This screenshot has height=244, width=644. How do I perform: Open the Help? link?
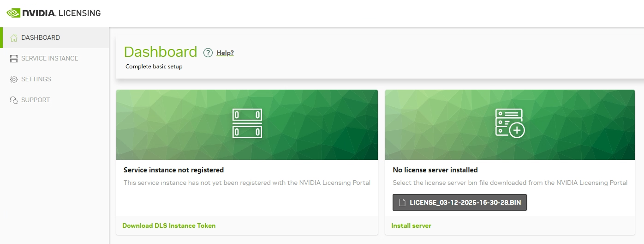pos(225,53)
